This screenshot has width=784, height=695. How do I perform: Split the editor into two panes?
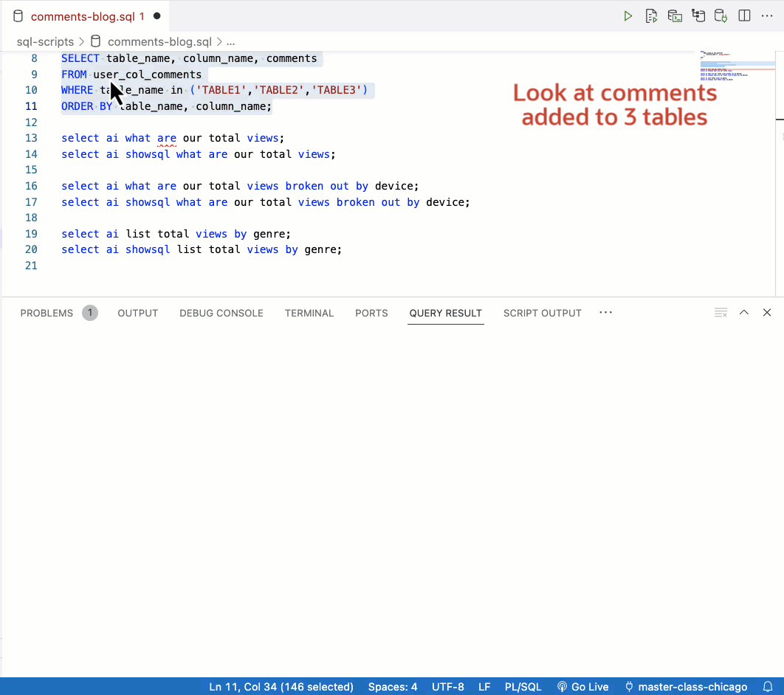coord(744,15)
